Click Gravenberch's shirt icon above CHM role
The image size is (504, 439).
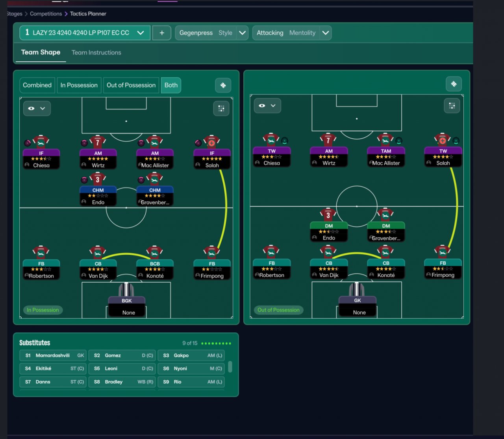tap(155, 179)
